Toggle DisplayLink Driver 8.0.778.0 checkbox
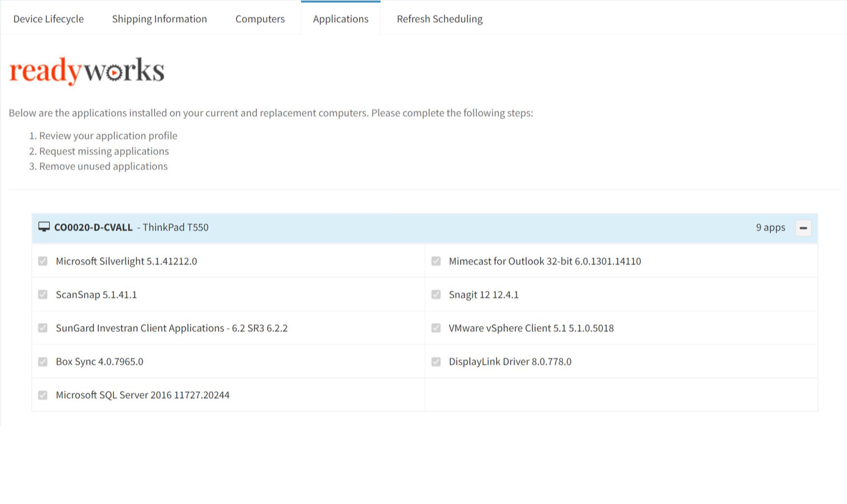This screenshot has width=847, height=504. tap(436, 362)
